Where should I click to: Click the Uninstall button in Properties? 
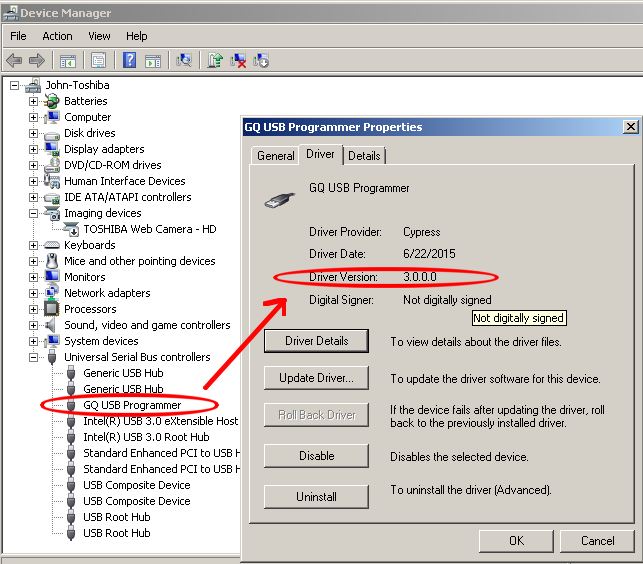(x=316, y=496)
